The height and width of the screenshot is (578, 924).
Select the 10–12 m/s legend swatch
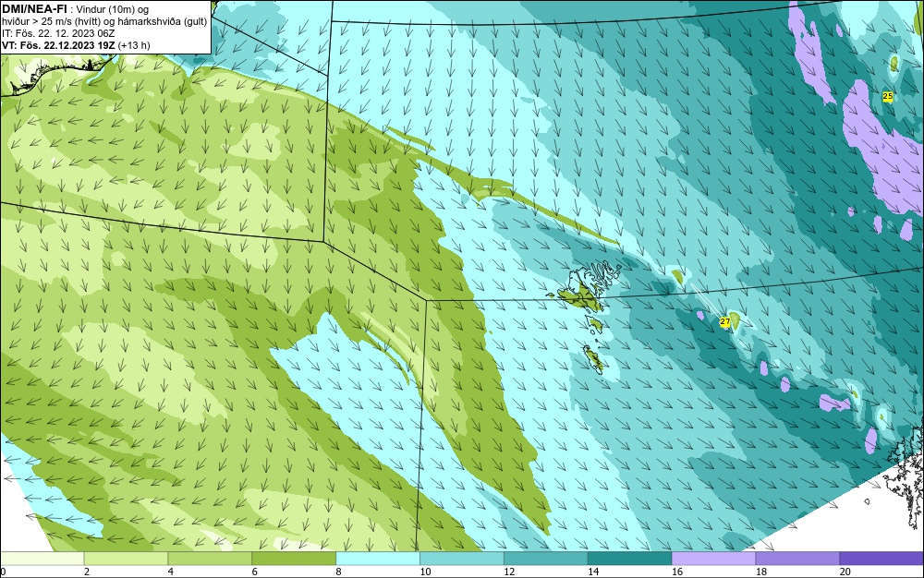[462, 559]
